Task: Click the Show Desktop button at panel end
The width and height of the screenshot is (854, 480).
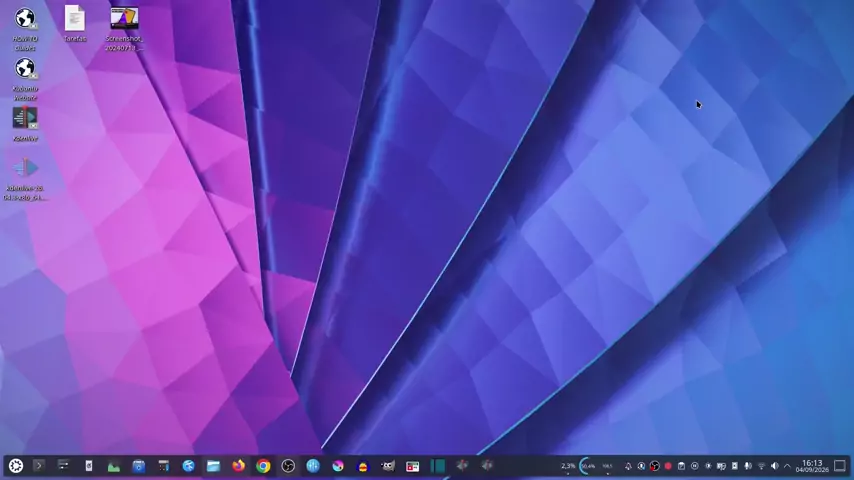Action: (x=840, y=466)
